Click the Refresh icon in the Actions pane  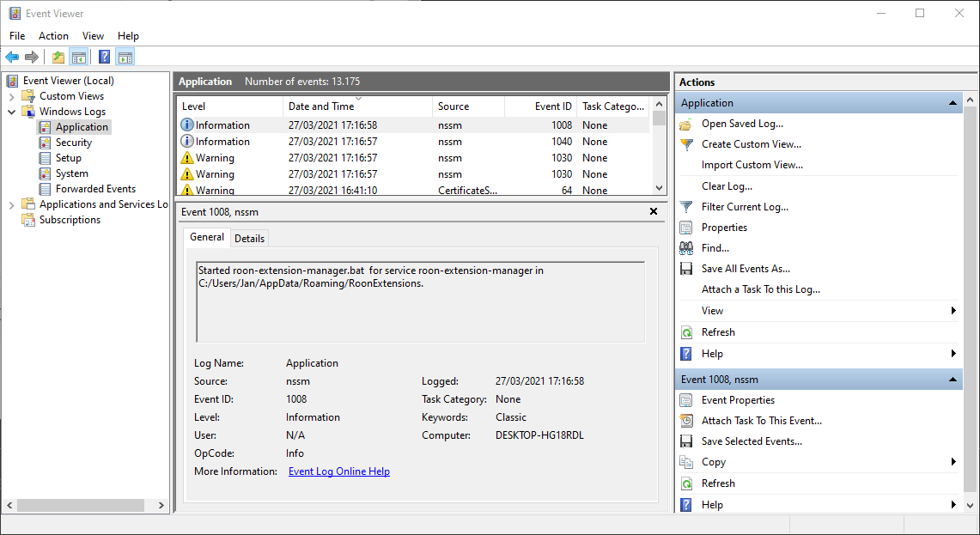(x=685, y=332)
